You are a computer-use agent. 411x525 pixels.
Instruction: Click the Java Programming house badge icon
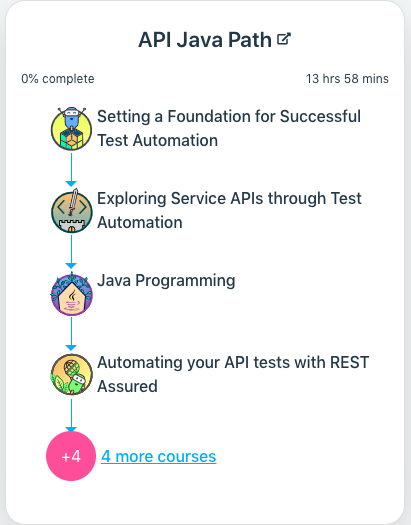tap(72, 294)
